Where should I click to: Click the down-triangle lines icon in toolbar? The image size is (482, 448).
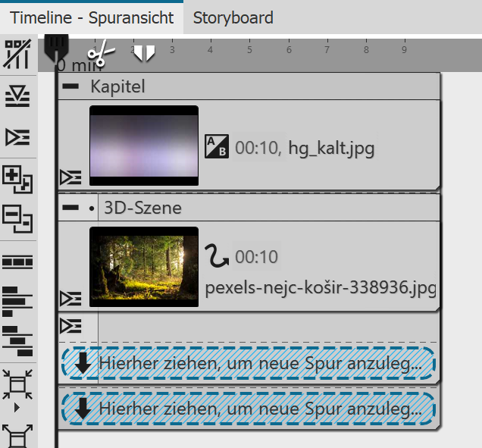(17, 96)
